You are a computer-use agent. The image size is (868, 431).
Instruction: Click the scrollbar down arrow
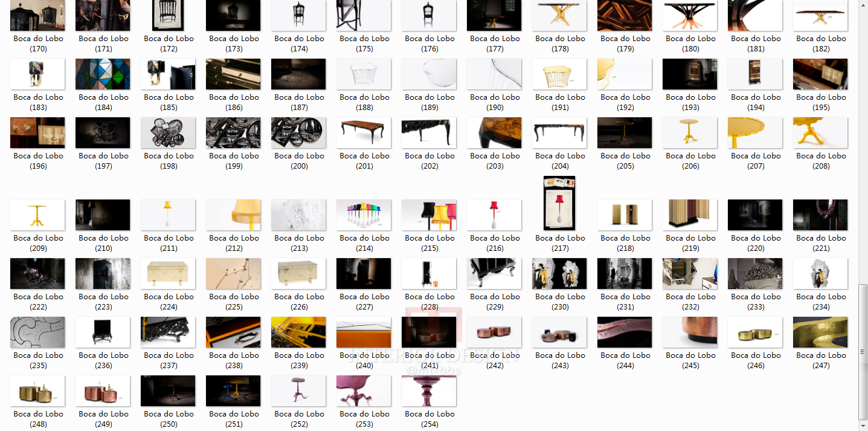(x=863, y=426)
